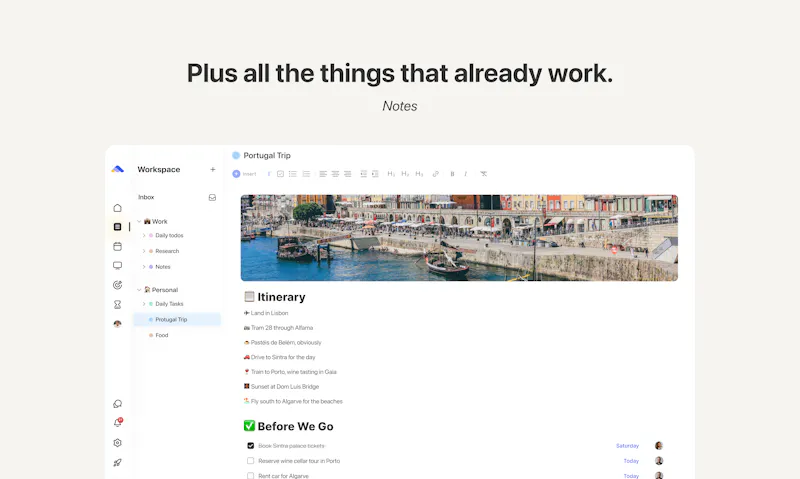Open the user avatar in the left rail
Screen dimensions: 800x479
click(x=117, y=324)
